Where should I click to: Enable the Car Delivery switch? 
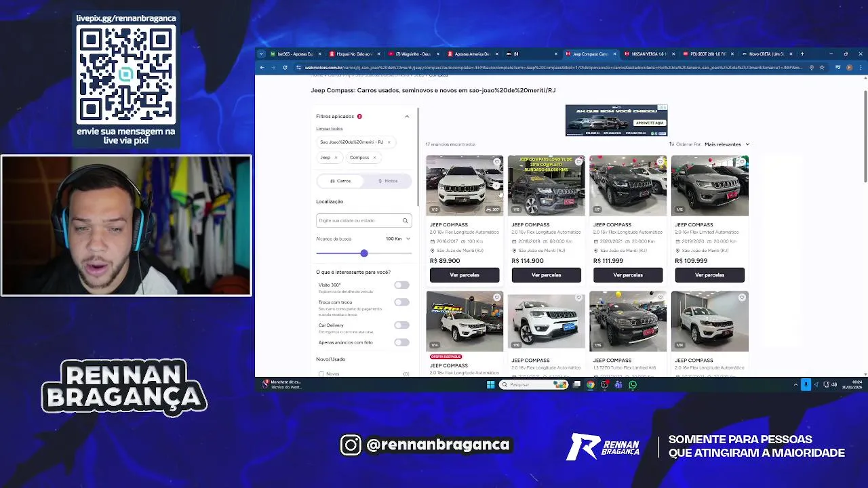401,325
